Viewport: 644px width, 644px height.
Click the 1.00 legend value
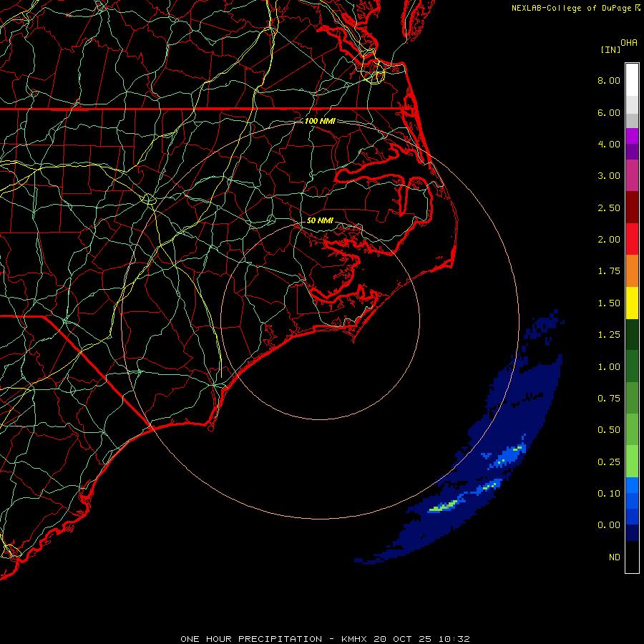609,367
